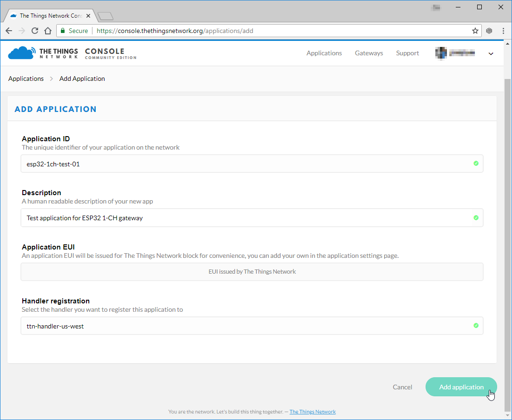The width and height of the screenshot is (512, 420).
Task: Reload the page with the refresh icon
Action: click(x=34, y=31)
